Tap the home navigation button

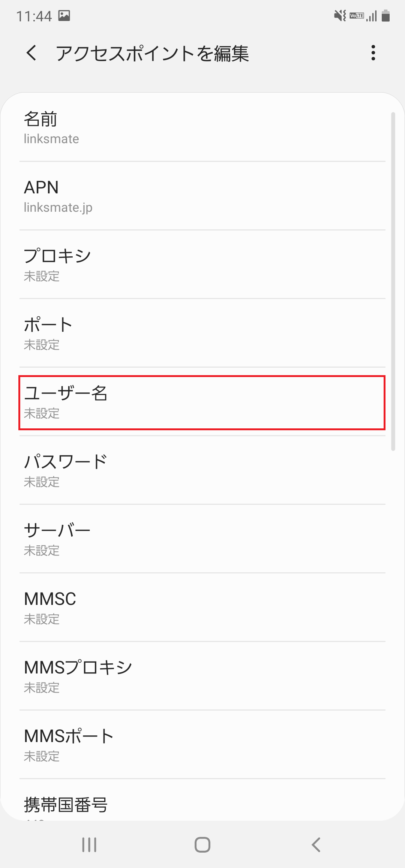pyautogui.click(x=202, y=845)
